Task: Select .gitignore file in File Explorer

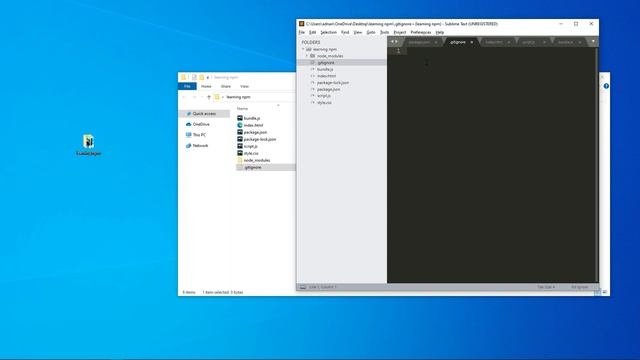Action: 265,167
